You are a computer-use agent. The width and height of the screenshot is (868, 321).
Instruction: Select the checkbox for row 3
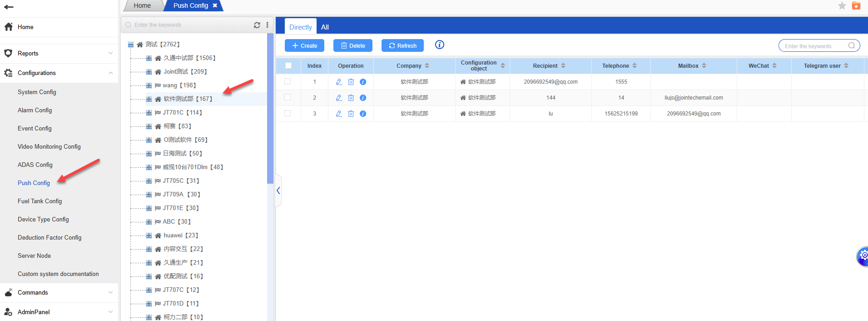[288, 113]
